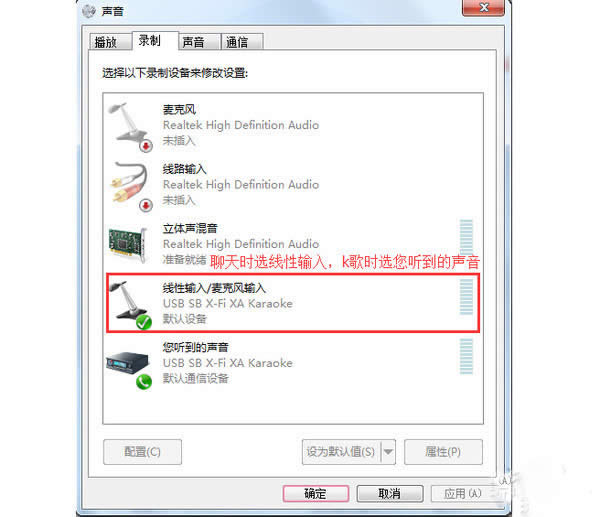Click green checkmark badge on default device
The image size is (600, 517).
[x=144, y=323]
